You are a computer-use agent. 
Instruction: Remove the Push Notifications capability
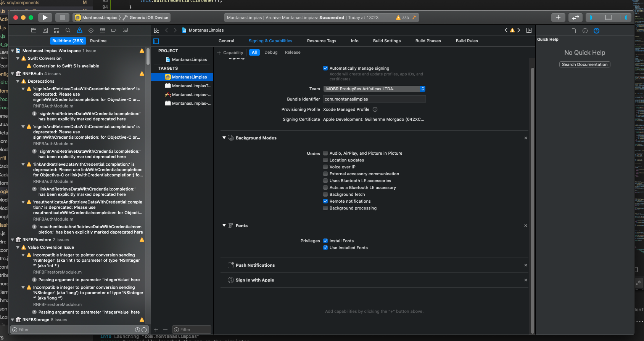click(x=525, y=265)
